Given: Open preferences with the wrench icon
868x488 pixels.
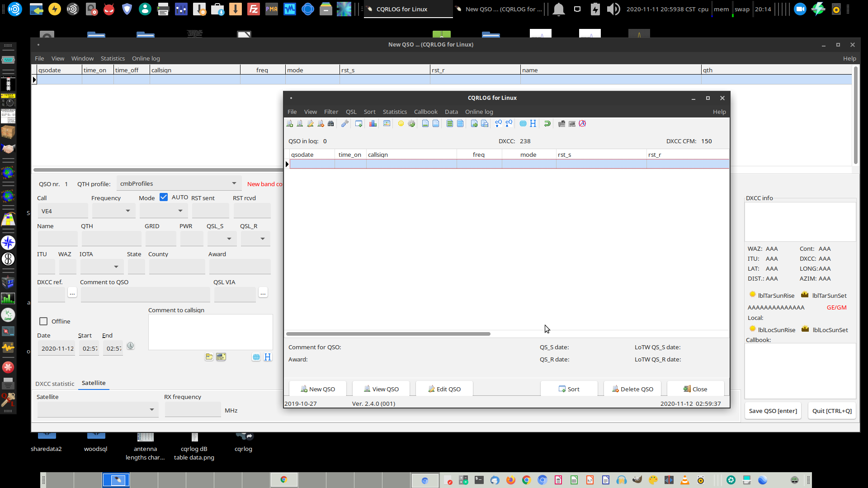Looking at the screenshot, I should pos(345,123).
